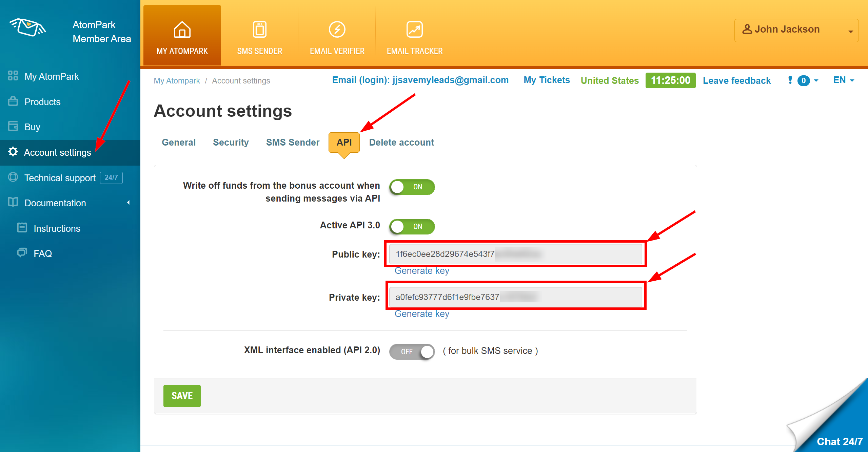
Task: Open the My Atompark home icon
Action: pyautogui.click(x=182, y=30)
